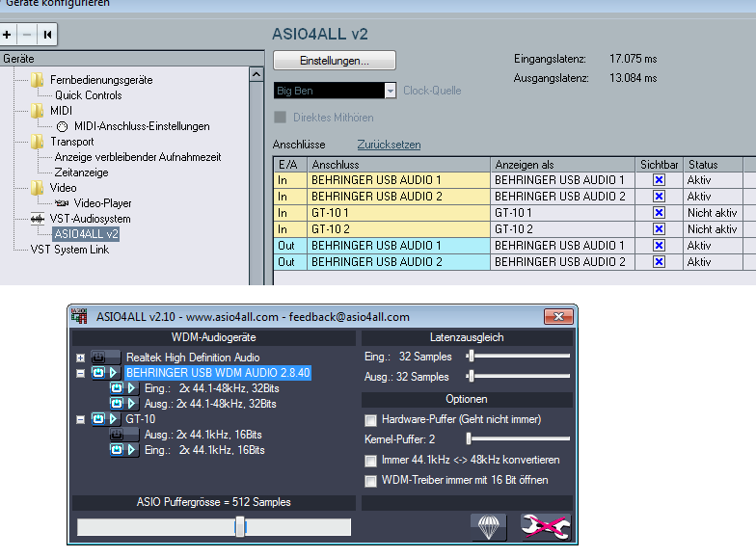
Task: Click the 17.075 ms Eingangslatenz value
Action: pos(633,59)
